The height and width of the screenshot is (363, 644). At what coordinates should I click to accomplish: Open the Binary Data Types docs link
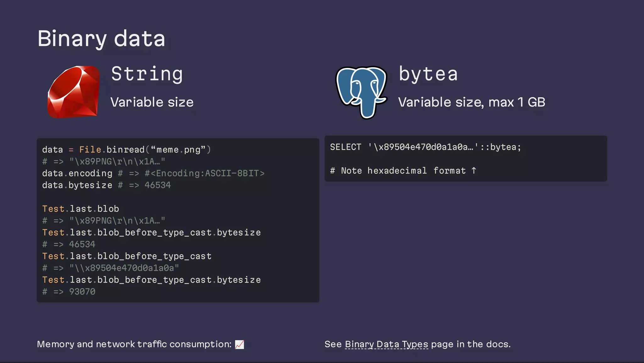[x=386, y=344]
